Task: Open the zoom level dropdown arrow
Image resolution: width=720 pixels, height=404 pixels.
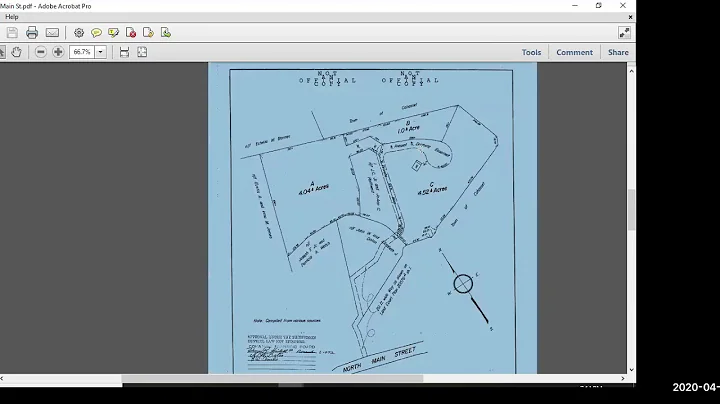Action: coord(101,52)
